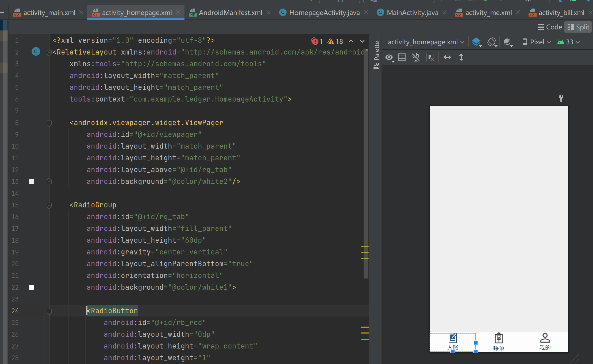Collapse the RadioGroup code fold marker

pos(49,205)
